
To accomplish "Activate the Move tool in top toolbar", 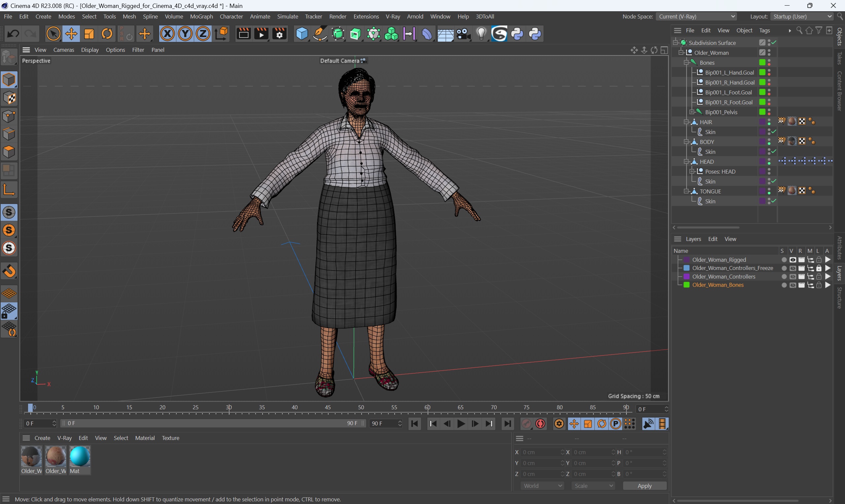I will [71, 34].
